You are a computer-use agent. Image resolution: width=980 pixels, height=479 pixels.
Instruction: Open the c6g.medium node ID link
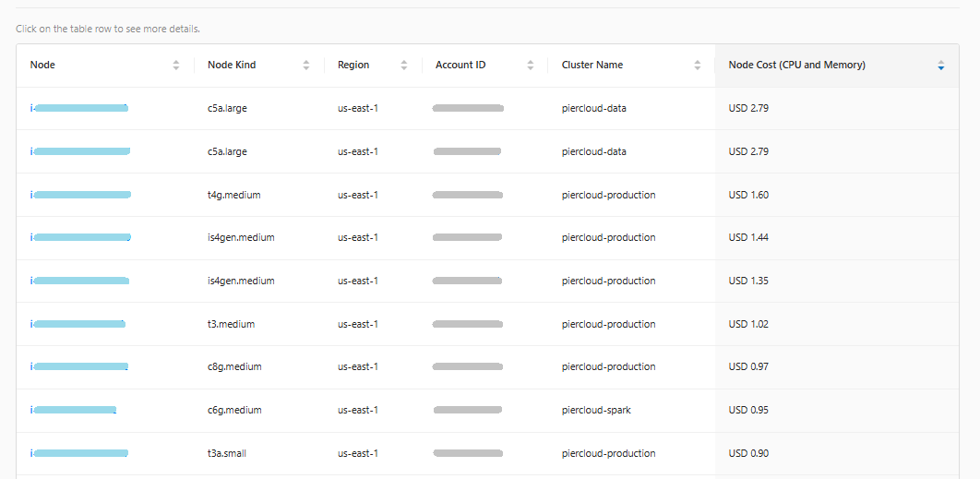point(74,411)
